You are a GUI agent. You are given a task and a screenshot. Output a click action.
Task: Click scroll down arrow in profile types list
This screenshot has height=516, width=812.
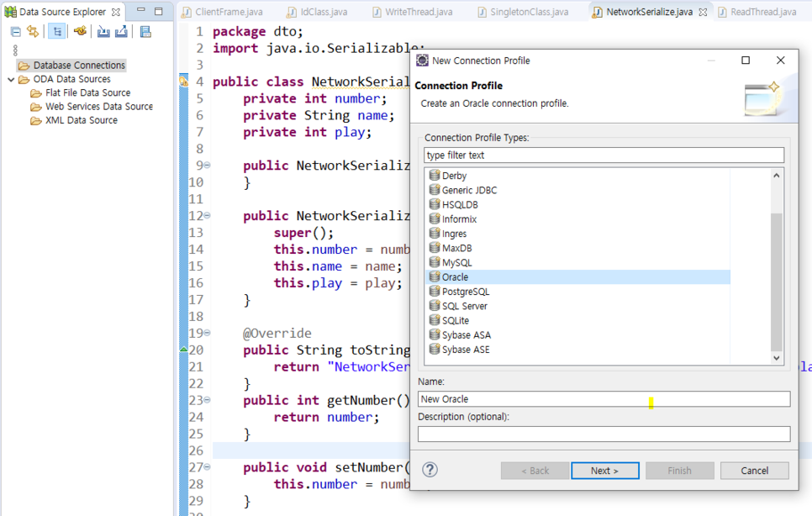point(776,358)
